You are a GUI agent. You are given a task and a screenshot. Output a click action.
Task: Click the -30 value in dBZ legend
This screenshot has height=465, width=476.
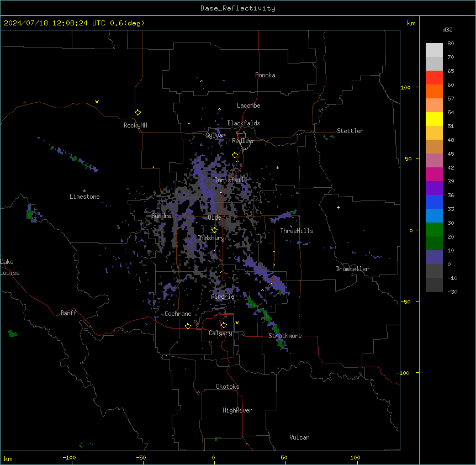point(452,292)
